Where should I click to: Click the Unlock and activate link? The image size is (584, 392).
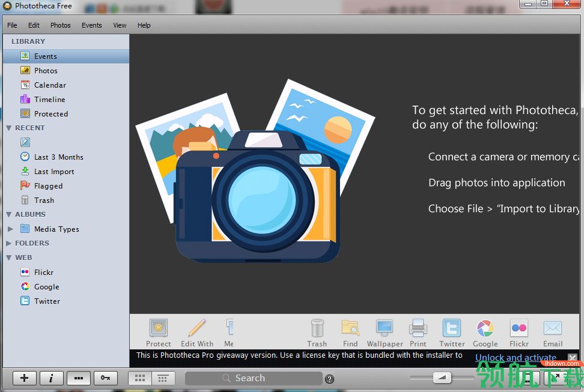click(516, 358)
